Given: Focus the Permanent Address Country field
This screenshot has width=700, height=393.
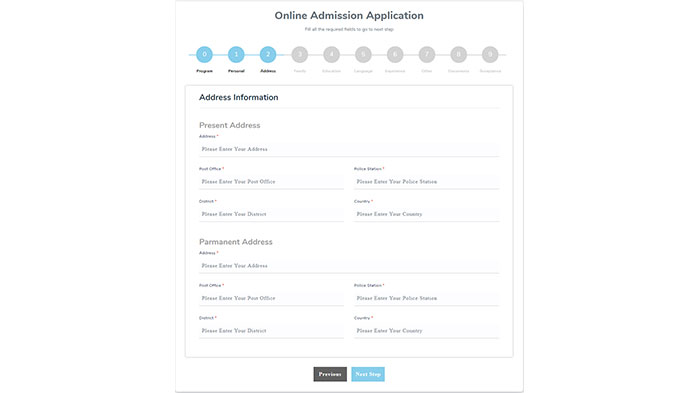Looking at the screenshot, I should click(x=426, y=331).
